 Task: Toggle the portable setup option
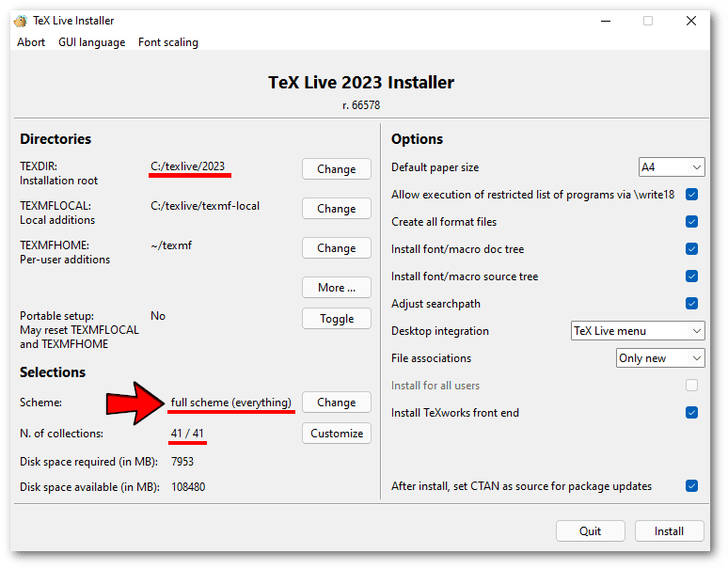pyautogui.click(x=336, y=319)
